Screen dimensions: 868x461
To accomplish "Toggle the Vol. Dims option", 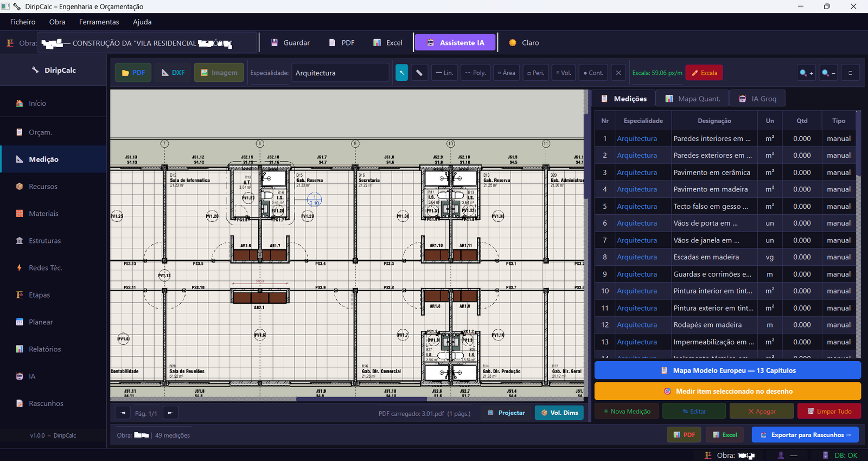I will [559, 413].
